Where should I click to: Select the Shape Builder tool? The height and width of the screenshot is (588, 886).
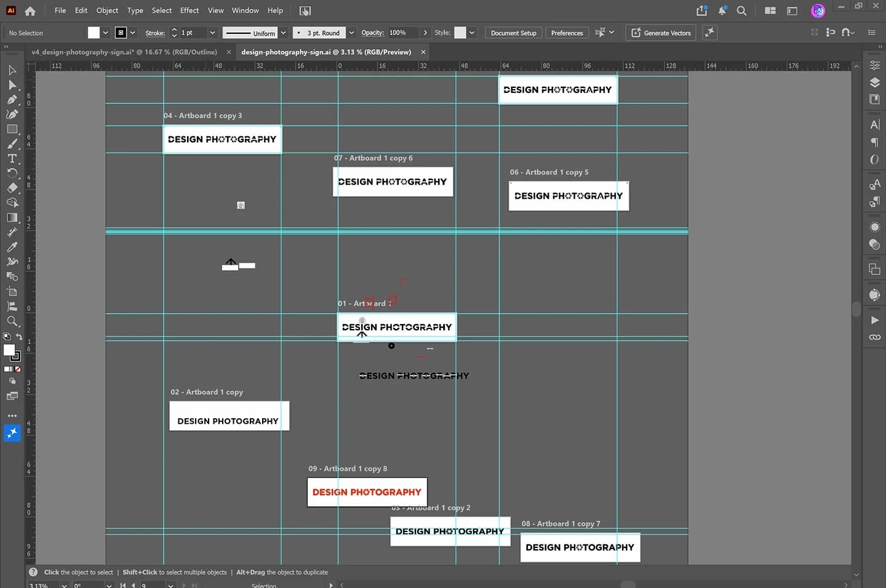[12, 203]
